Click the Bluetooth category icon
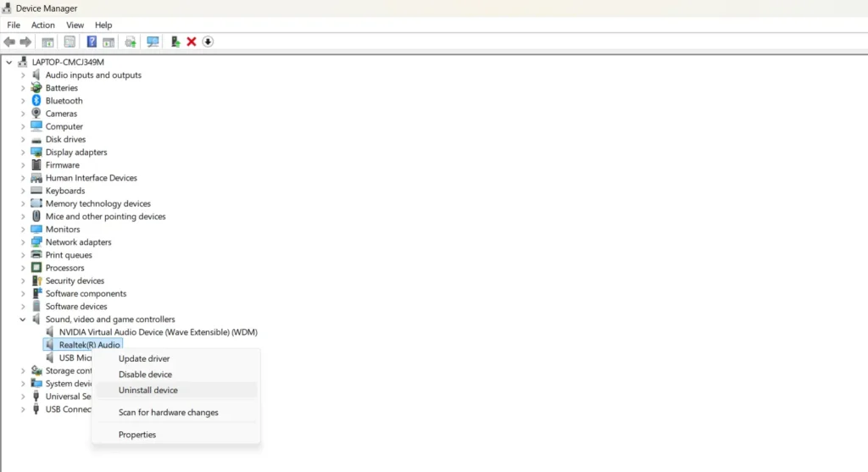The width and height of the screenshot is (868, 472). point(36,100)
